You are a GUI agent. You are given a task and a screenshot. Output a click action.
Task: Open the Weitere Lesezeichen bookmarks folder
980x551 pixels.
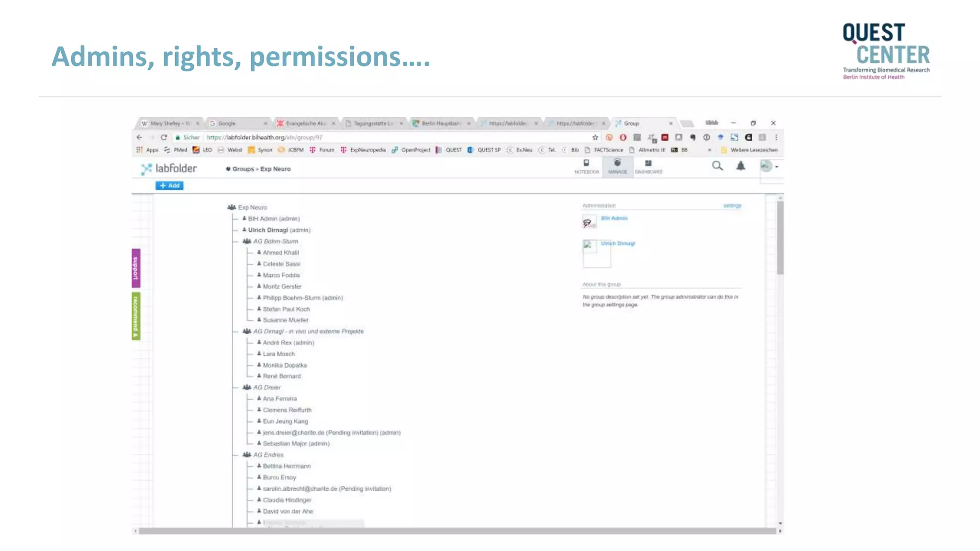point(749,150)
